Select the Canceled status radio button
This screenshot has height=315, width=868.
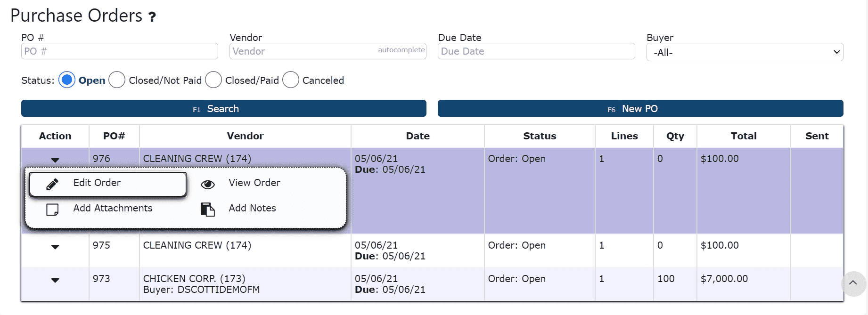[291, 80]
